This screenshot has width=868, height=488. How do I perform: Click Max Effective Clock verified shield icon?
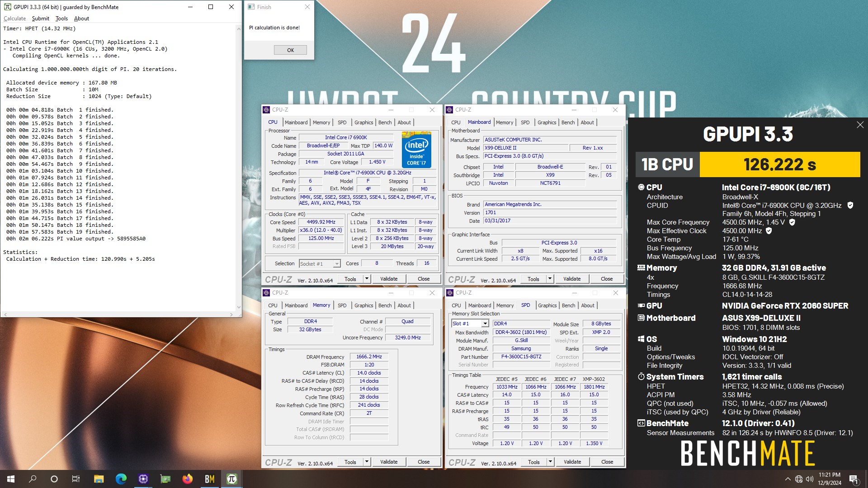[769, 230]
